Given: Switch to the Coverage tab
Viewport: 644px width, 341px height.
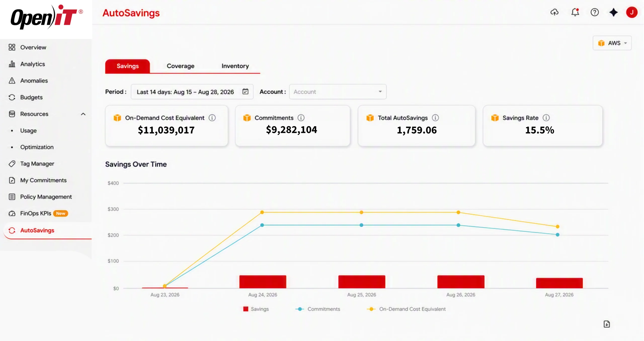Looking at the screenshot, I should pos(181,66).
